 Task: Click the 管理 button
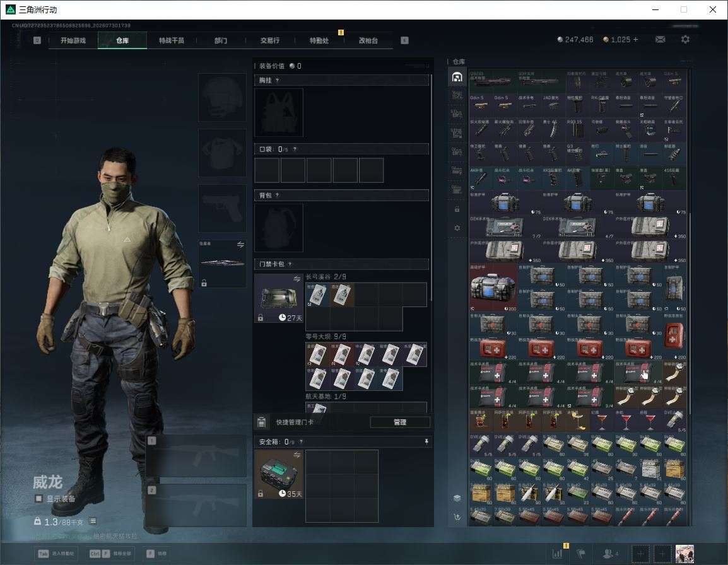(x=400, y=422)
